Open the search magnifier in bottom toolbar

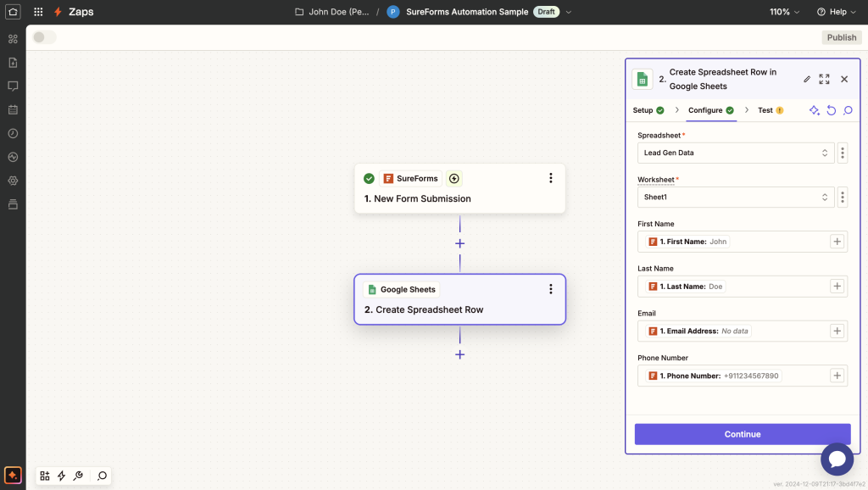(102, 476)
